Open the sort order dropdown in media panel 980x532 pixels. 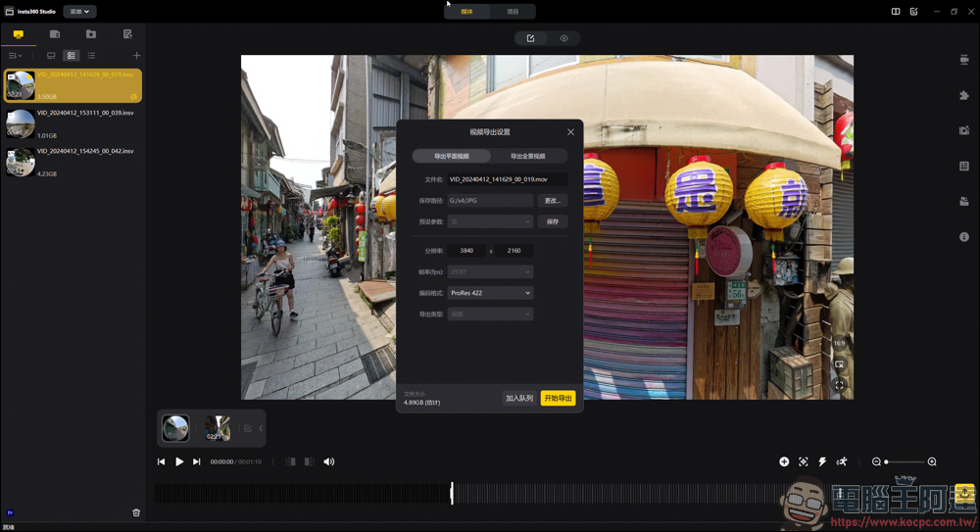[x=15, y=56]
